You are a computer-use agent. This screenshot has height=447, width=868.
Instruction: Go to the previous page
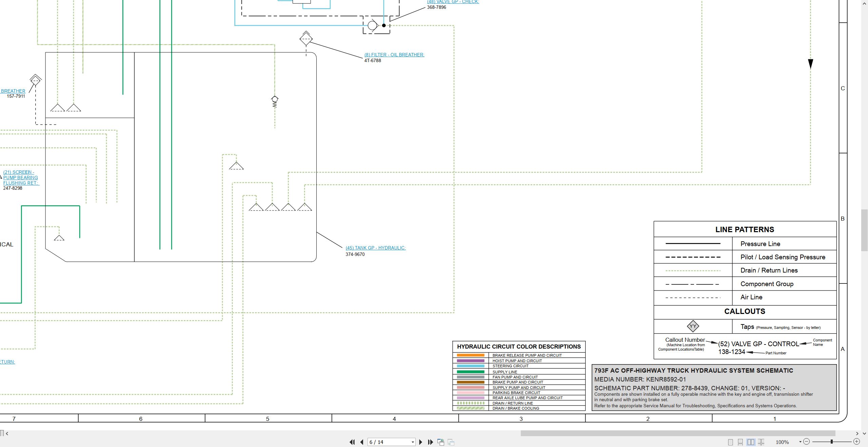coord(361,442)
